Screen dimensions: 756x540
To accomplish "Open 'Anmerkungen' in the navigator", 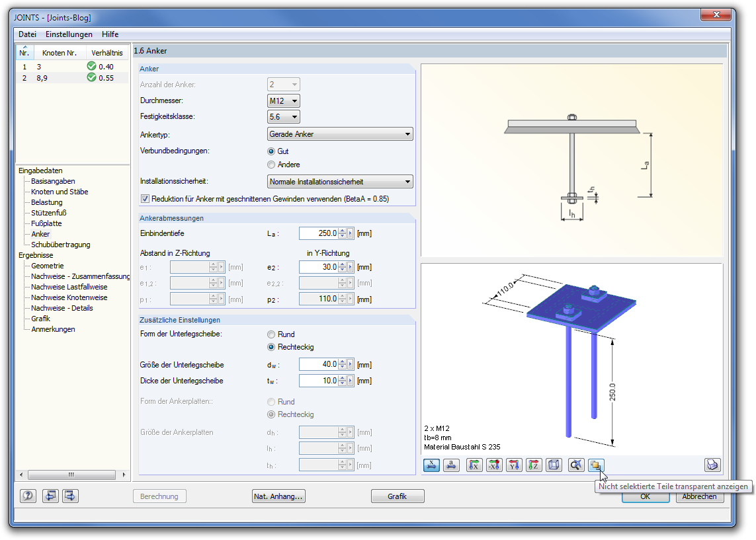I will (x=53, y=330).
